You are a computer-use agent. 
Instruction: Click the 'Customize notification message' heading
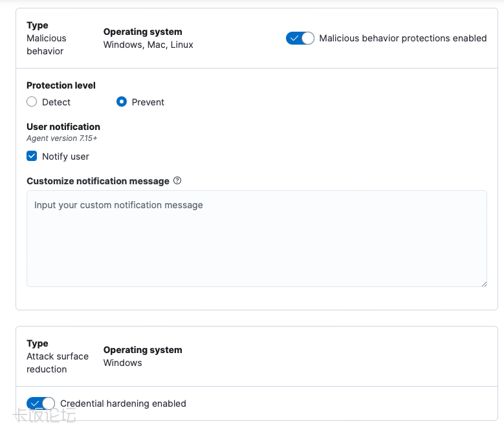click(98, 181)
